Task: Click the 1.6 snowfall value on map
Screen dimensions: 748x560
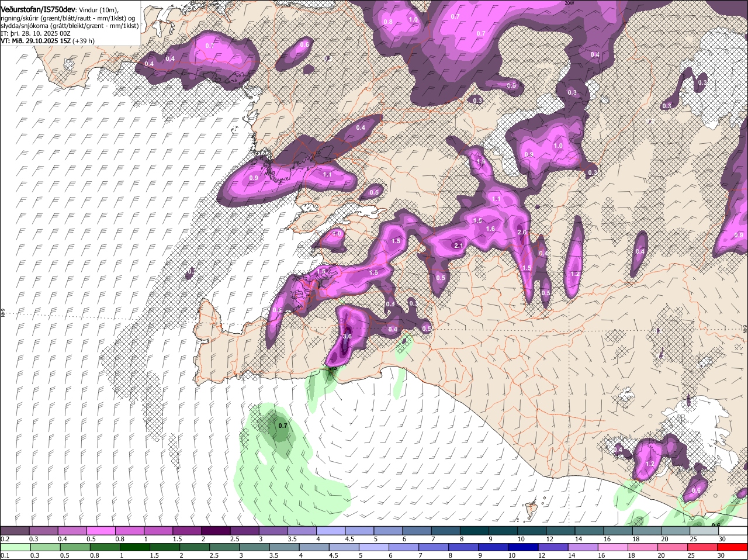Action: click(490, 229)
